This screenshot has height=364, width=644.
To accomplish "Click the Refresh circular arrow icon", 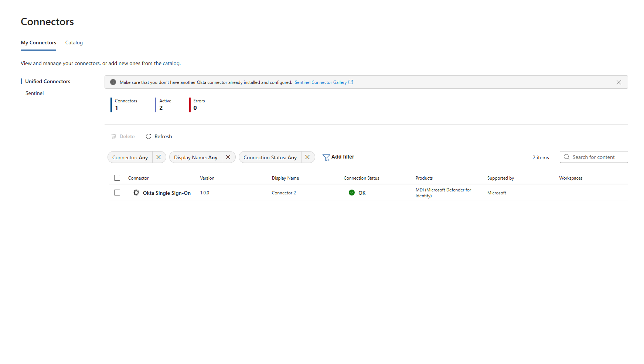I will click(x=149, y=136).
